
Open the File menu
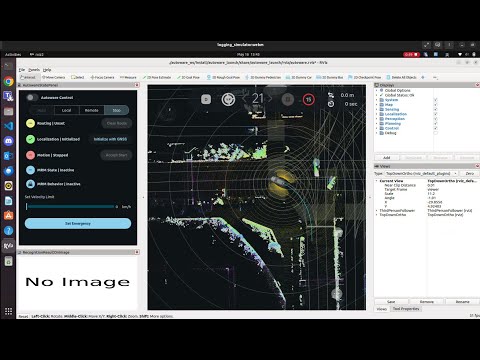[x=22, y=70]
